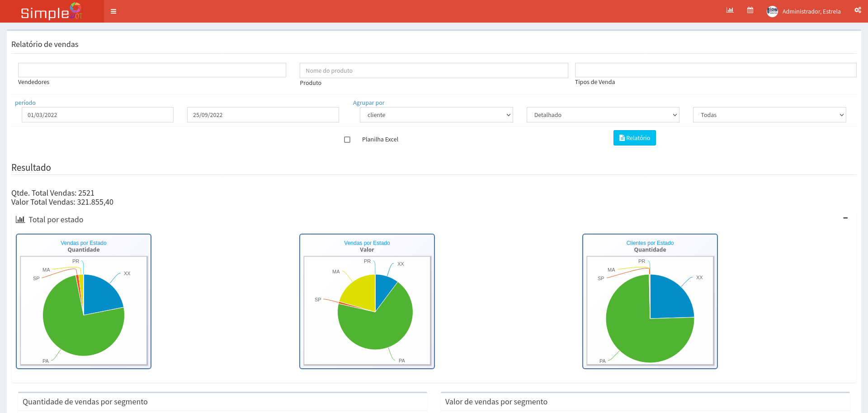868x413 pixels.
Task: Enable the Planilha Excel checkbox
Action: (347, 140)
